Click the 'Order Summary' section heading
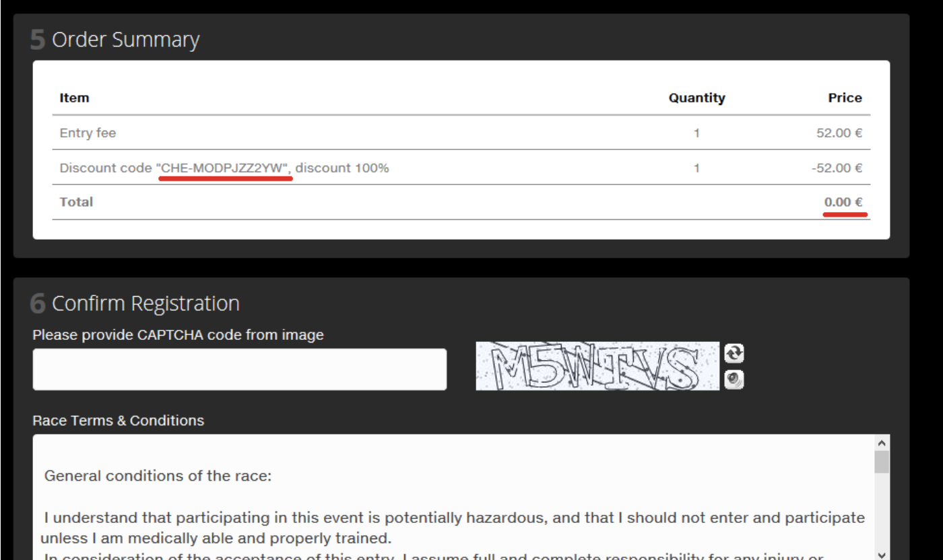This screenshot has width=943, height=560. tap(125, 40)
